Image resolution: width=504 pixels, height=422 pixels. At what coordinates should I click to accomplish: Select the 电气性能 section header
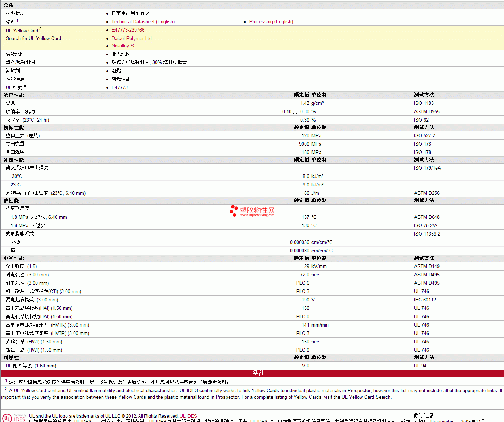[14, 258]
